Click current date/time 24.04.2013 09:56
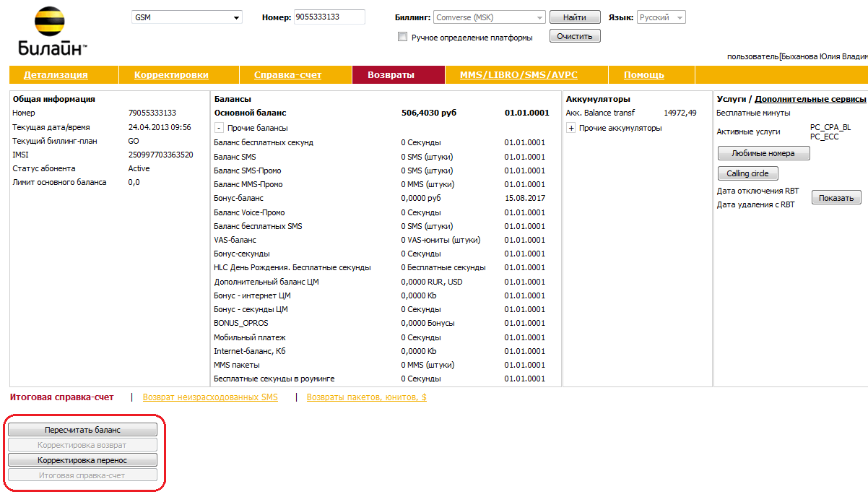 click(160, 126)
